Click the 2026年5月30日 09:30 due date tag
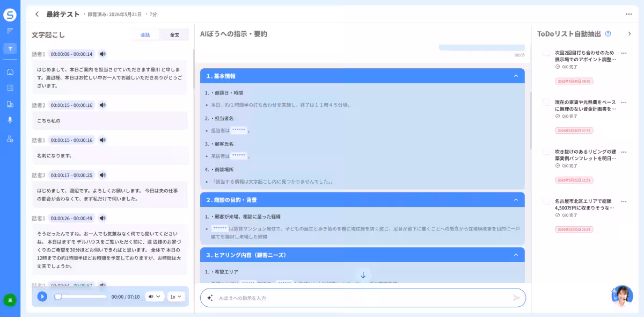Screen dimensions: 644x317 tap(574, 81)
